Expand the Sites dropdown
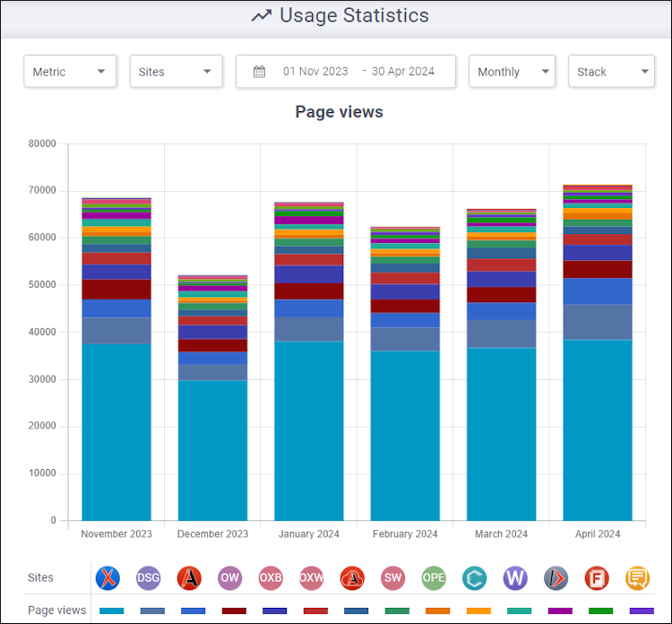Screen dimensions: 672x624 (176, 72)
